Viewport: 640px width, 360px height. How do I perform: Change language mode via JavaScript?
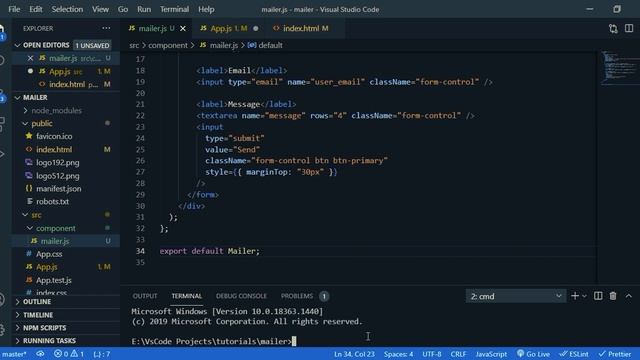coord(491,354)
